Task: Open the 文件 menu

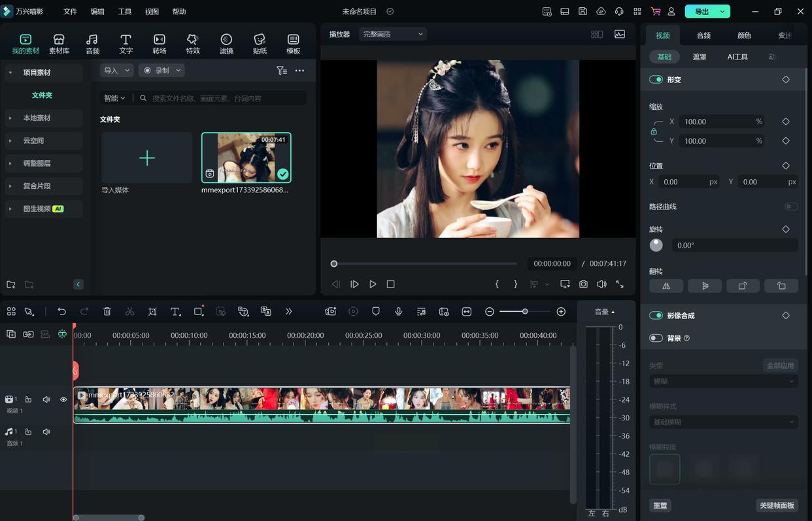Action: [70, 12]
